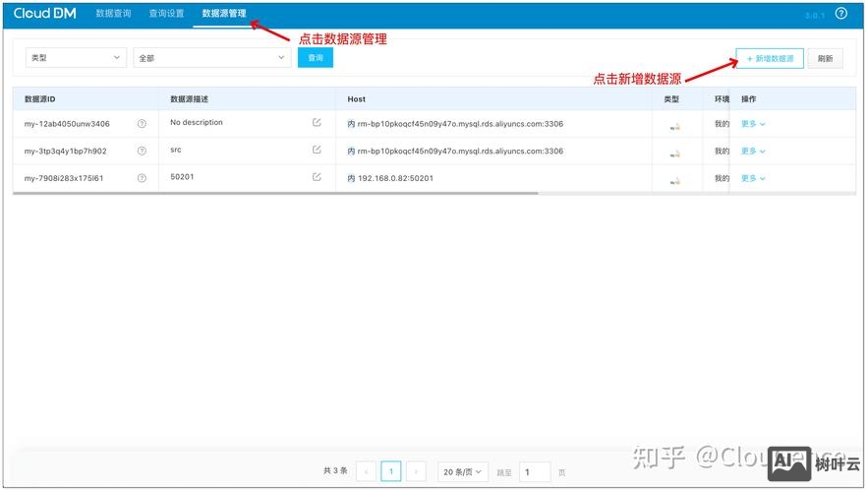Click the 共 3 条 total count text

tap(335, 470)
